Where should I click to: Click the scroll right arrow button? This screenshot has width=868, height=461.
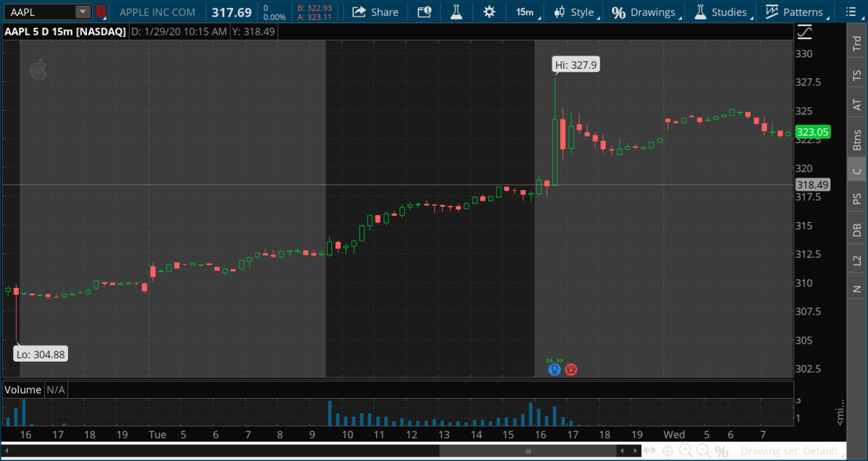[636, 451]
